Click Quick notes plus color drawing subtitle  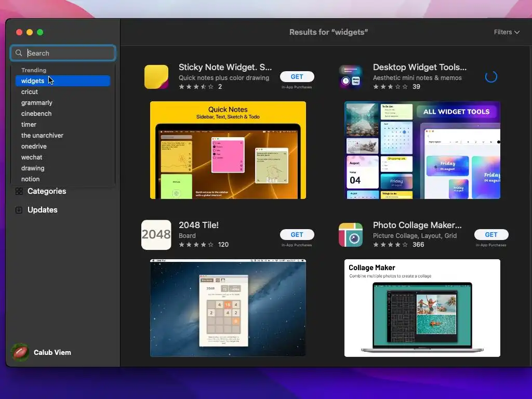coord(224,78)
